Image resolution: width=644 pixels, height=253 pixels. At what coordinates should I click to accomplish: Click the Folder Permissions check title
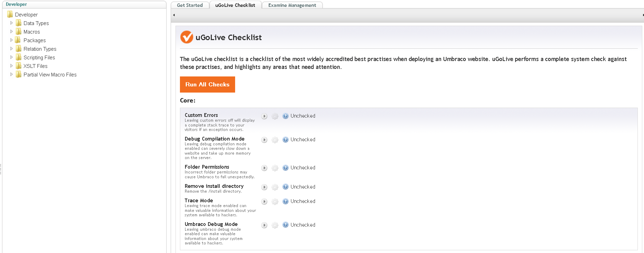click(207, 167)
